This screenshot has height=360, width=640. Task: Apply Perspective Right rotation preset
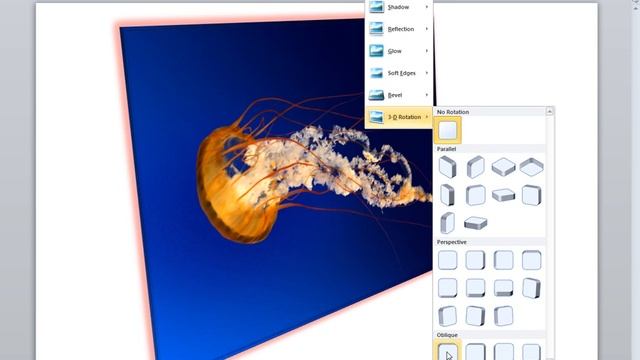503,260
